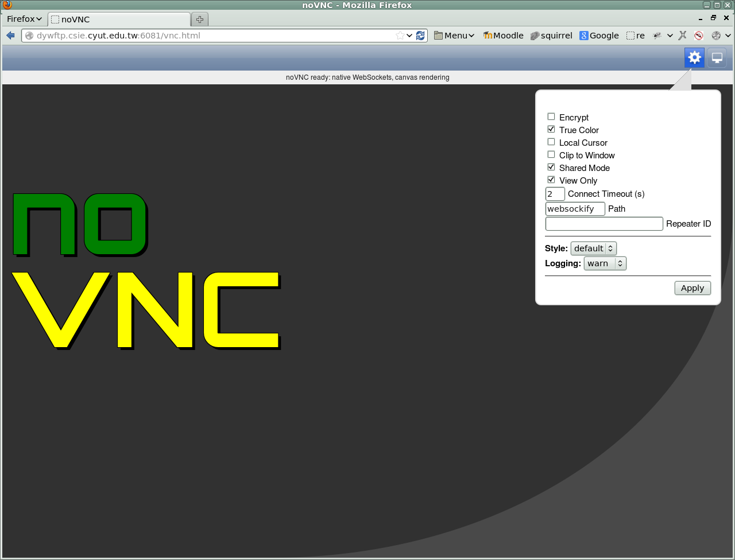
Task: Click the flash-block icon in the toolbar
Action: tap(698, 35)
